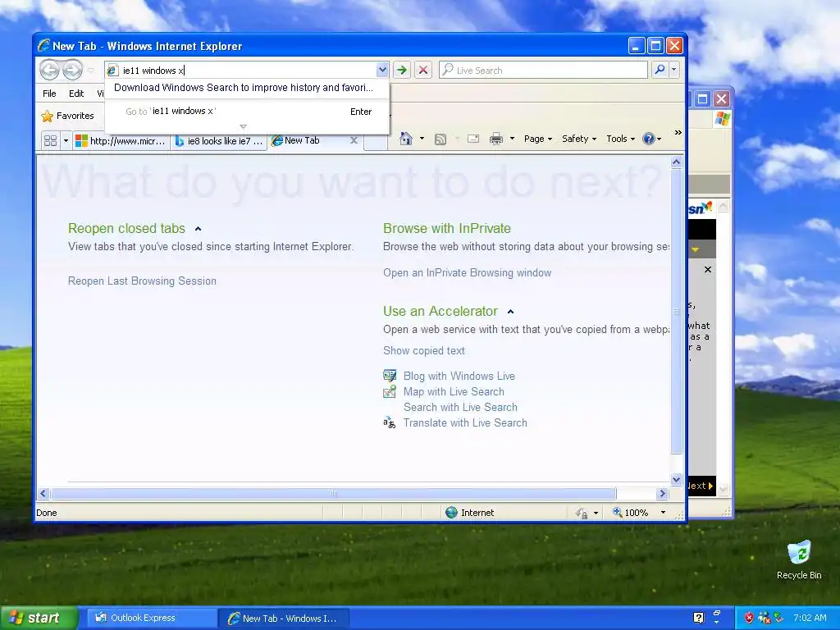Viewport: 840px width, 630px height.
Task: Click the Back navigation arrow
Action: (x=49, y=71)
